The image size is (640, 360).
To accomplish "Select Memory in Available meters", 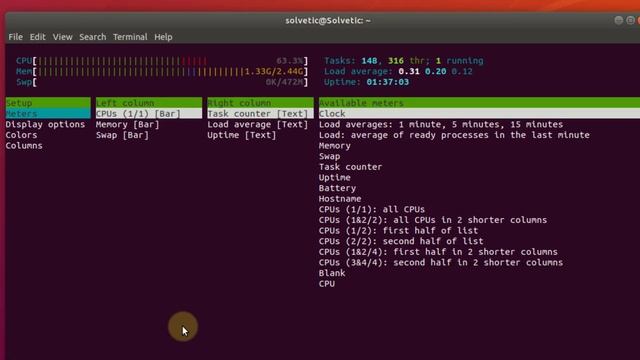I will 335,145.
